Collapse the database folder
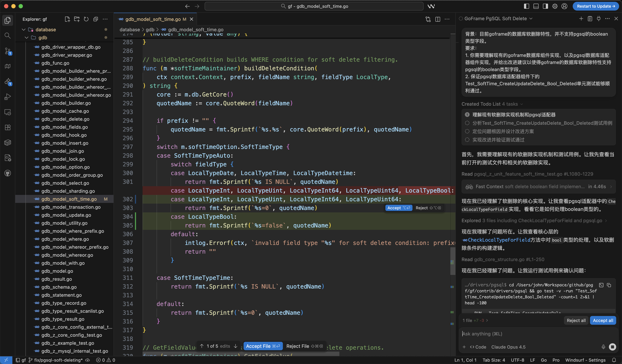Image resolution: width=622 pixels, height=364 pixels. point(24,30)
